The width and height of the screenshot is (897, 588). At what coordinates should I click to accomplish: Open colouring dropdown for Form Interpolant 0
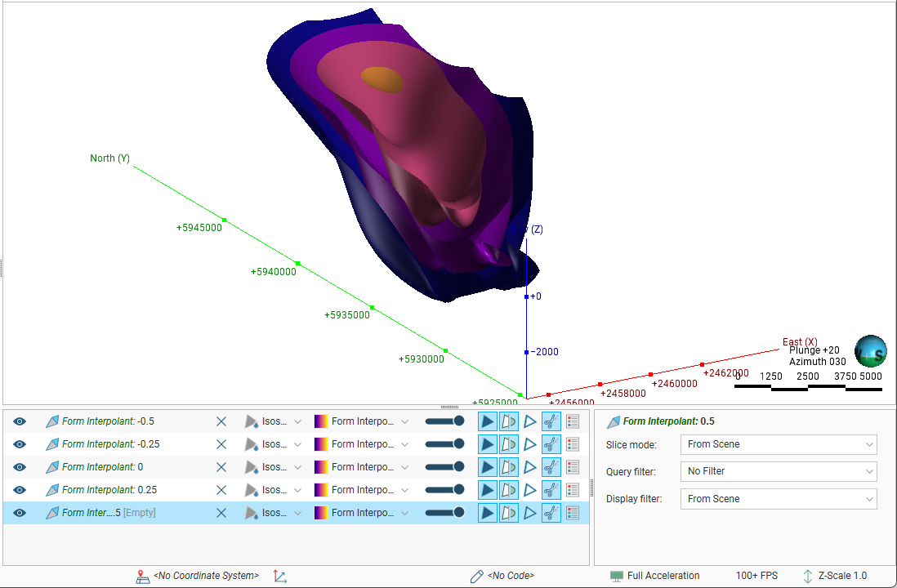pos(404,467)
